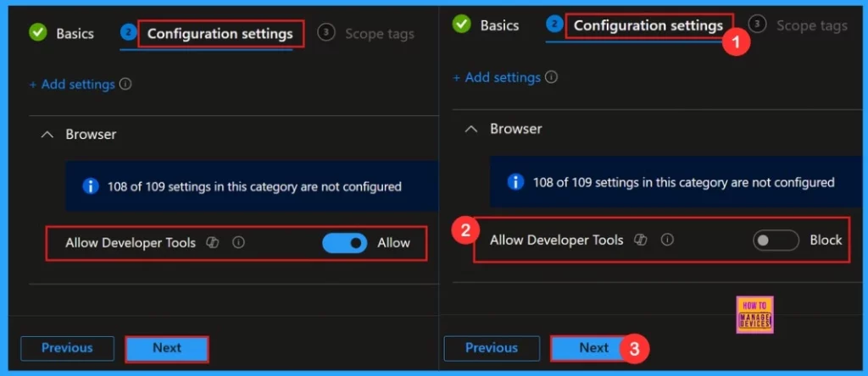
Task: Click + Add settings link in right panel
Action: [x=497, y=77]
